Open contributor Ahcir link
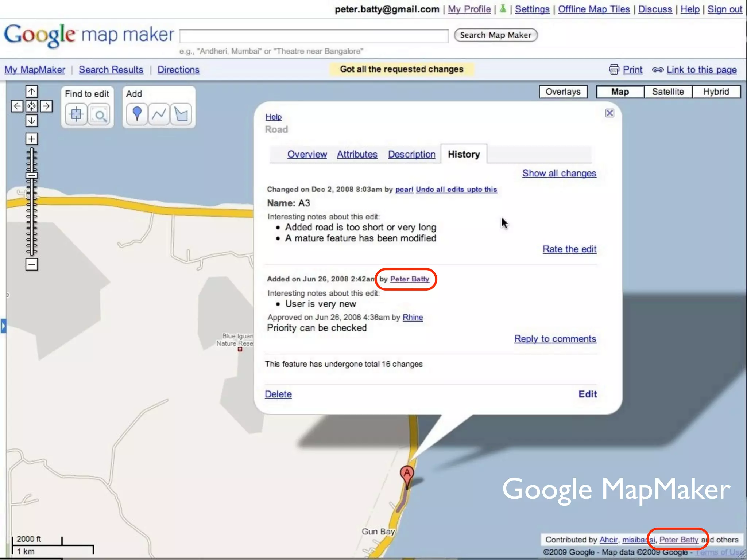The image size is (747, 560). point(609,540)
